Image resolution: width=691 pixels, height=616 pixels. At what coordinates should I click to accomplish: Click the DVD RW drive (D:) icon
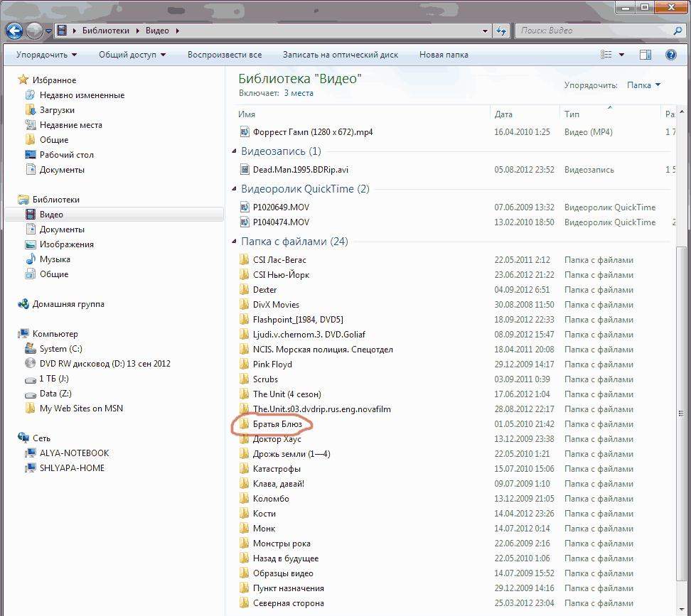(x=31, y=364)
